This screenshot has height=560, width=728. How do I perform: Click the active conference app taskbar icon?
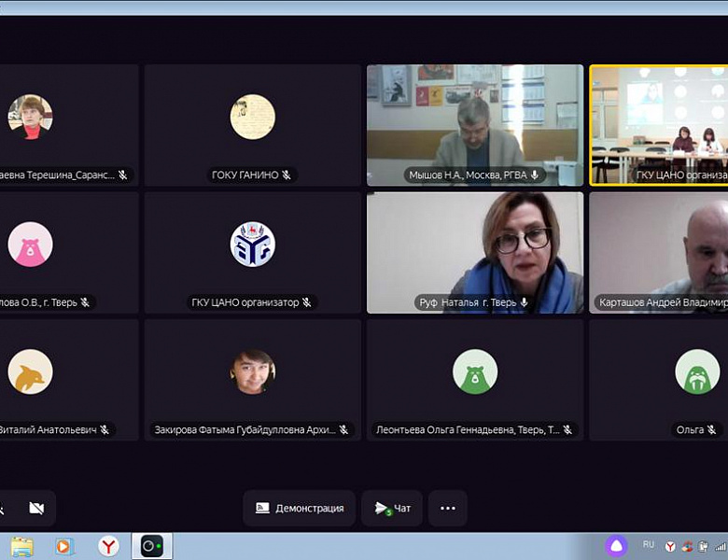click(152, 546)
